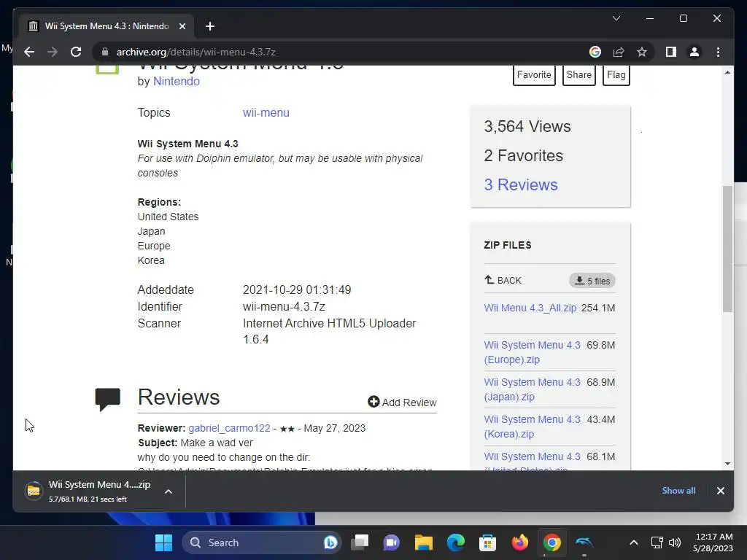The image size is (747, 560).
Task: Open the Nintendo creator link
Action: click(177, 82)
